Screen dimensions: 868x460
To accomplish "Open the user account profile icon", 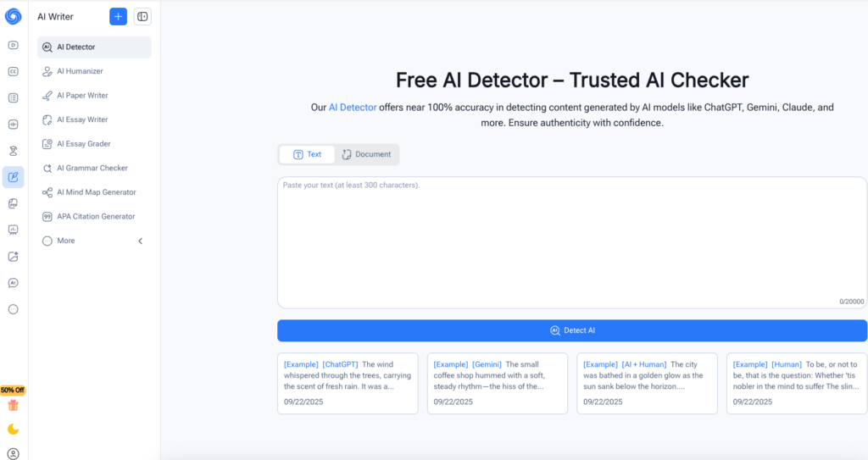I will [x=14, y=454].
